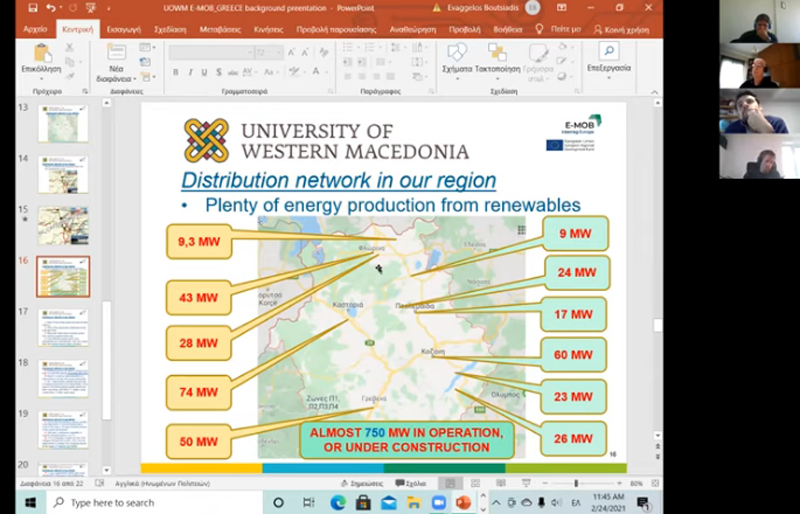
Task: Open the Παράγραφος dialog launcher
Action: tap(431, 91)
